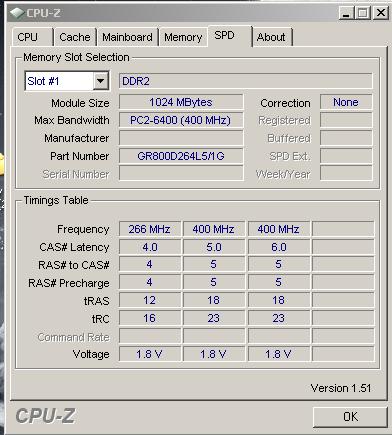Click the RAS# Precharge label
The height and width of the screenshot is (435, 392).
coord(69,283)
